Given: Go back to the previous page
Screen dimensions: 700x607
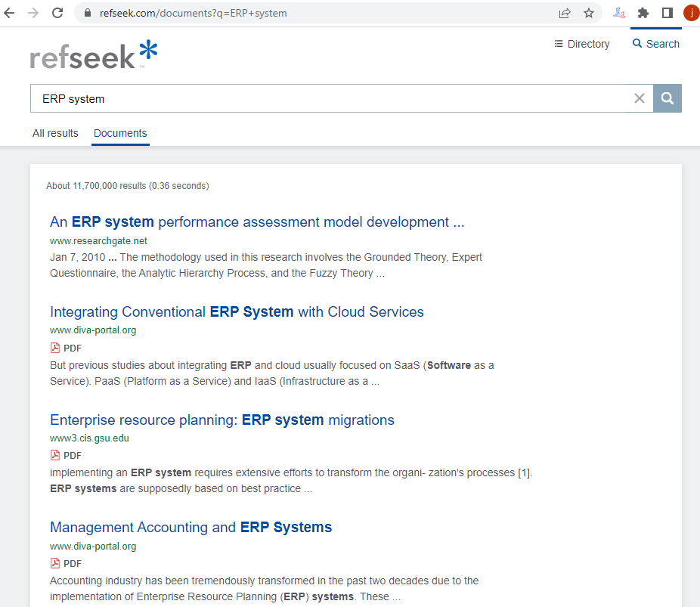Looking at the screenshot, I should click(x=9, y=13).
